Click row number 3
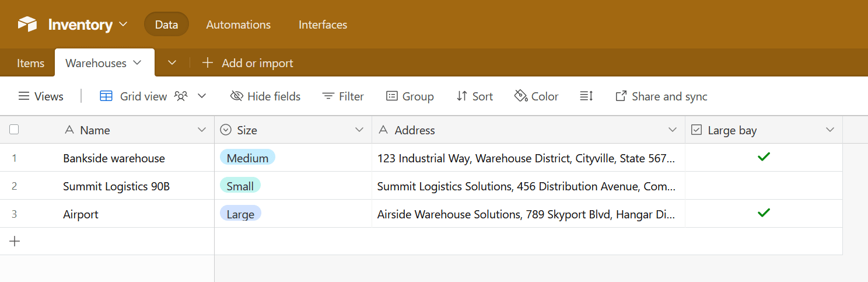Image resolution: width=868 pixels, height=282 pixels. 15,214
